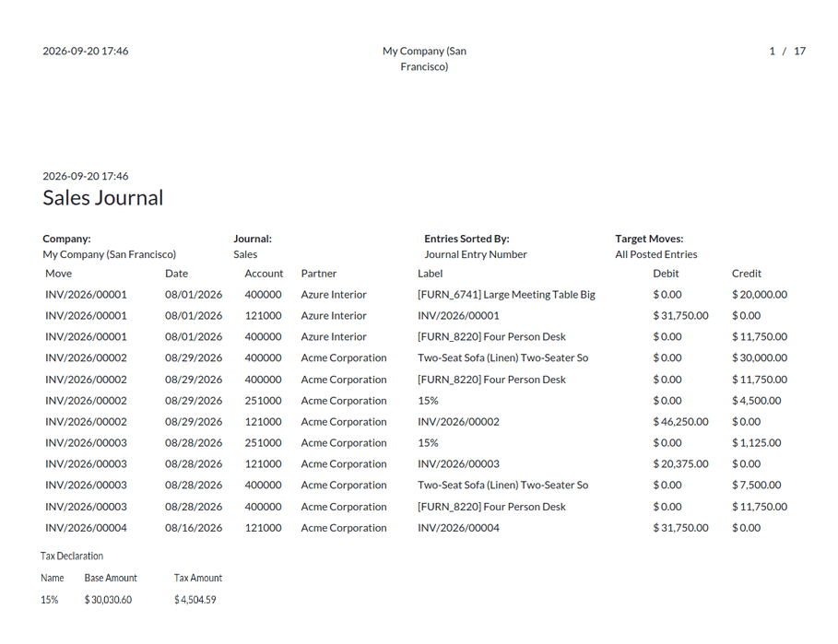Click the first $ 31,750.00 debit for INV/2026/00001
838x644 pixels.
coord(680,316)
